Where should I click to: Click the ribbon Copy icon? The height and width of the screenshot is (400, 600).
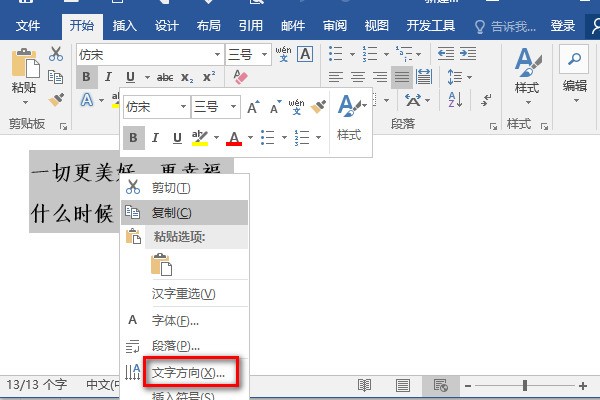coord(55,77)
